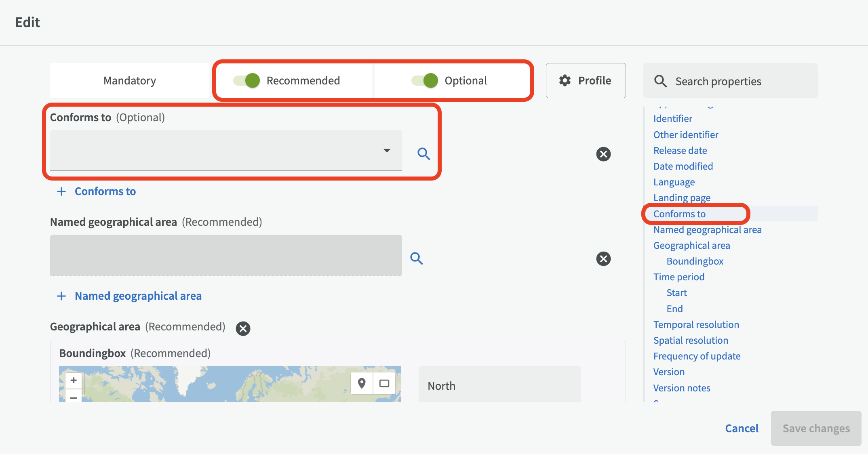This screenshot has width=868, height=454.
Task: Click the map zoom in plus button
Action: coord(74,380)
